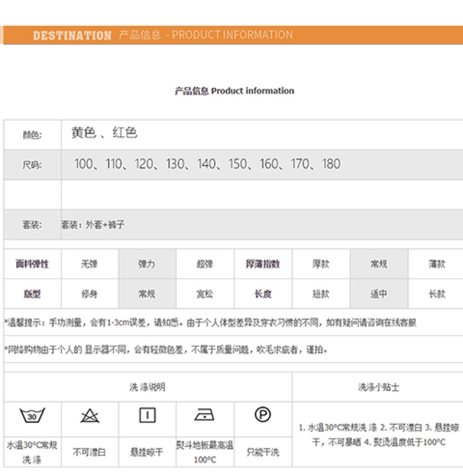This screenshot has width=463, height=476.
Task: Choose the 宽松 fit option
Action: (x=205, y=294)
